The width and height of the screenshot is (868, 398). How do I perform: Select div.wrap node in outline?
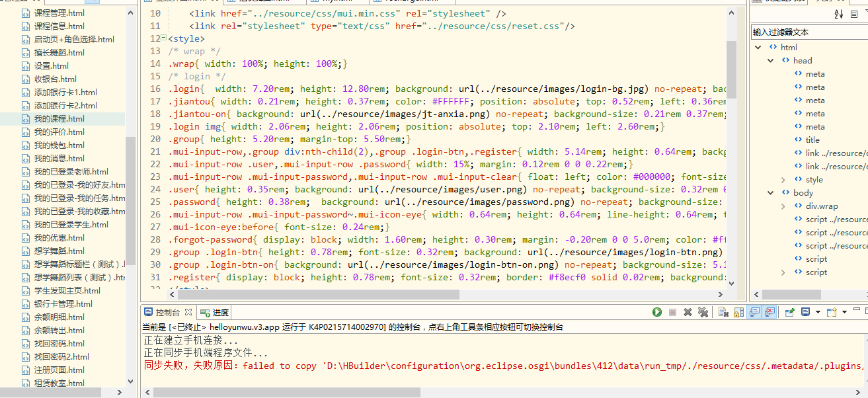(821, 206)
